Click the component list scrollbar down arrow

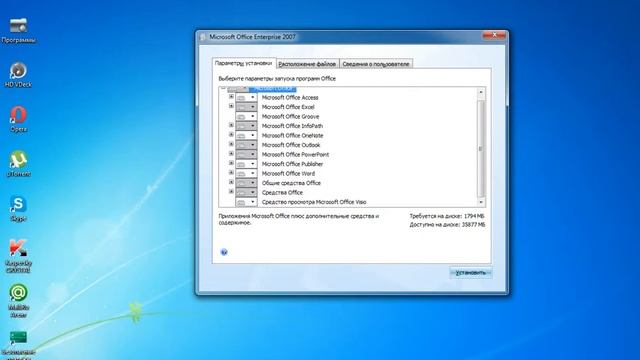coord(481,202)
